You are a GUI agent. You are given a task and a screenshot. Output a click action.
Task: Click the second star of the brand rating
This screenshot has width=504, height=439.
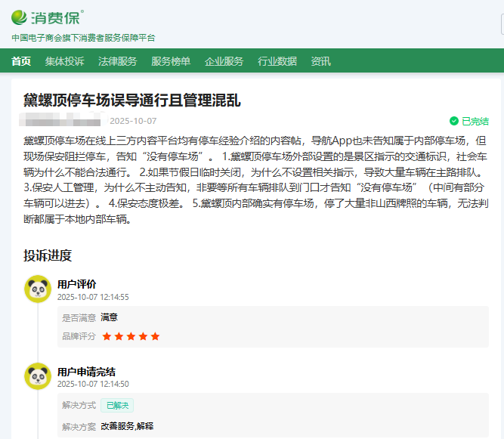119,336
